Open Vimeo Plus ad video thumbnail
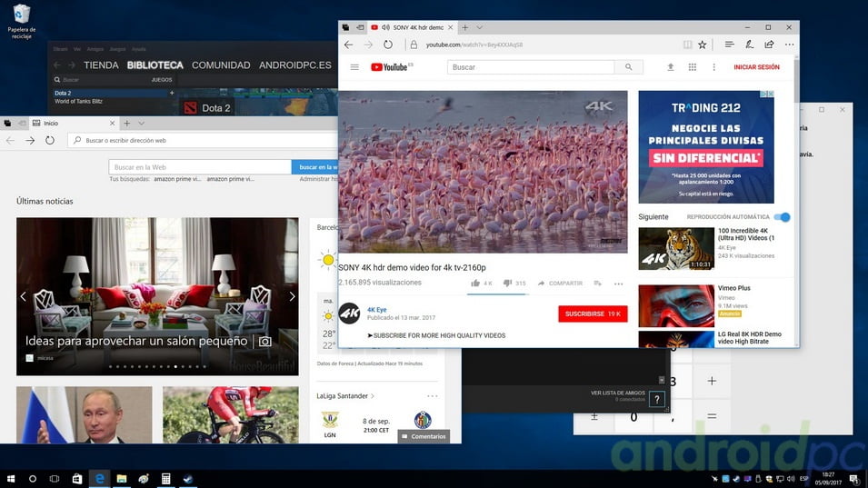 [x=676, y=306]
